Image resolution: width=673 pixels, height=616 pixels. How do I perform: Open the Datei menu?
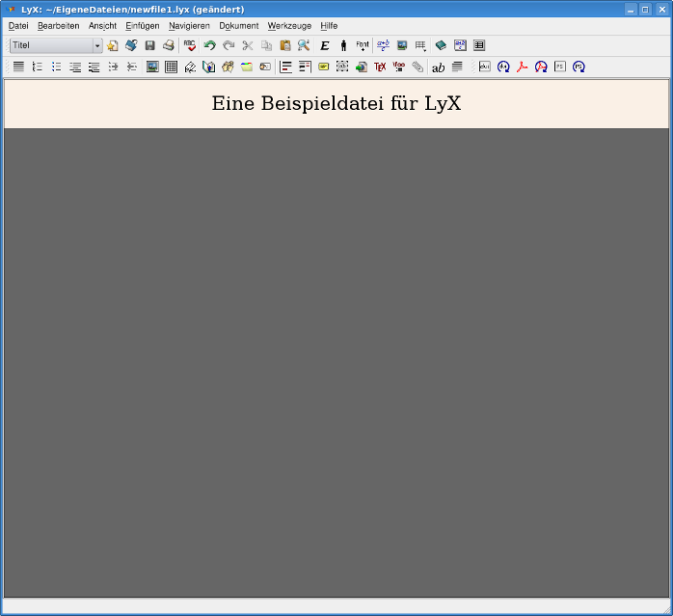point(18,26)
